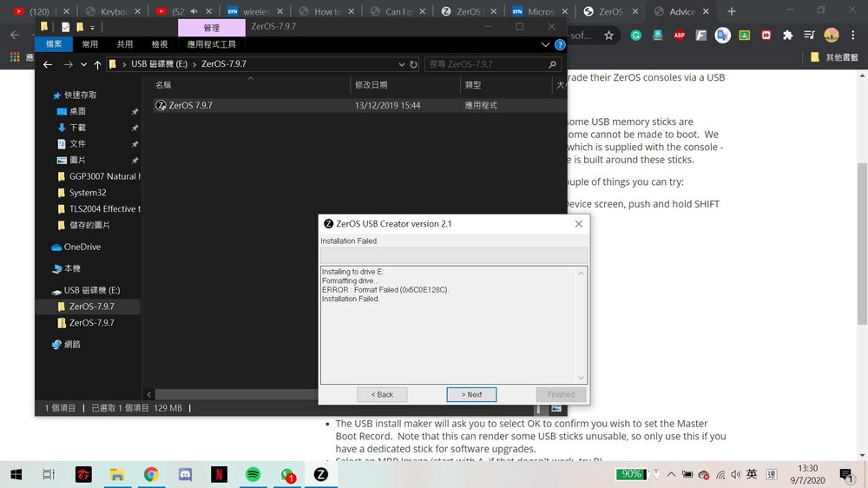Open the AdBlock Plus extension icon

(678, 36)
